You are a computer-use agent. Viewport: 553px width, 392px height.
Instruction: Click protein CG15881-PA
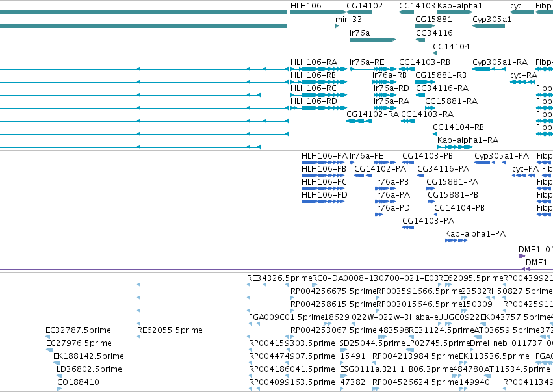click(x=452, y=182)
